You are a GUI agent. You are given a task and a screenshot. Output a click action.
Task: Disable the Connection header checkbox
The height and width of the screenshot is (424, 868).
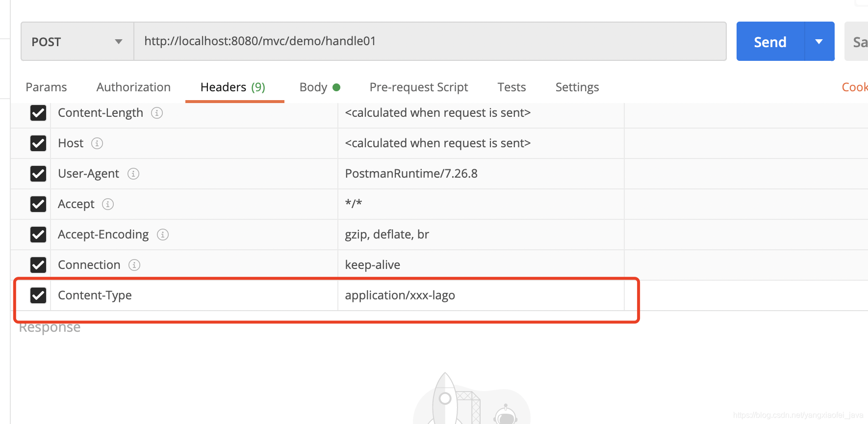click(38, 265)
